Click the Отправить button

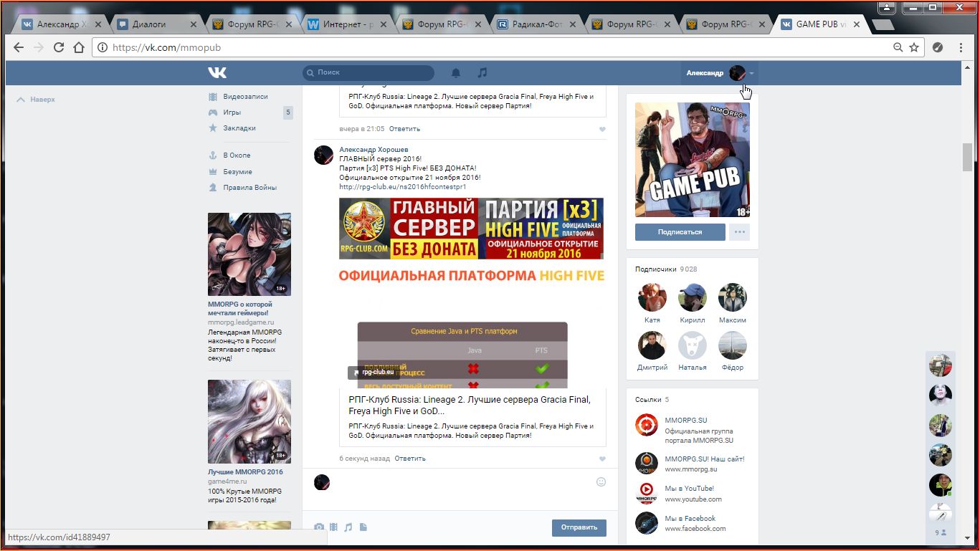(x=579, y=527)
